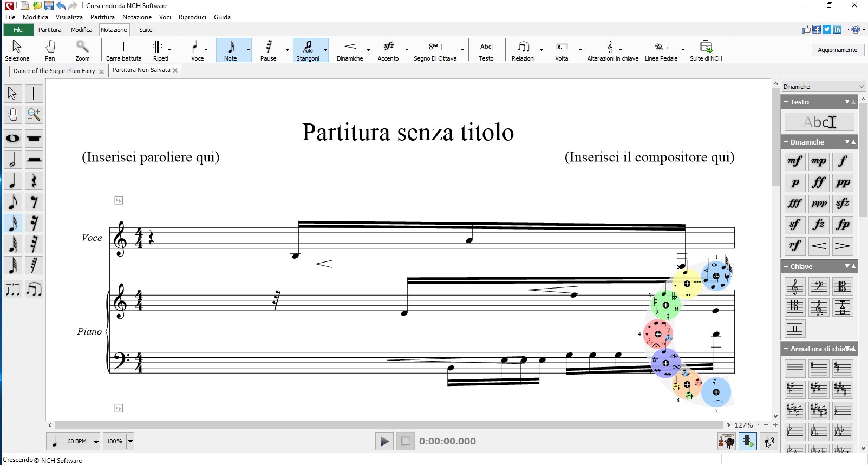
Task: Open the Modifica menu in menu bar
Action: (x=35, y=17)
